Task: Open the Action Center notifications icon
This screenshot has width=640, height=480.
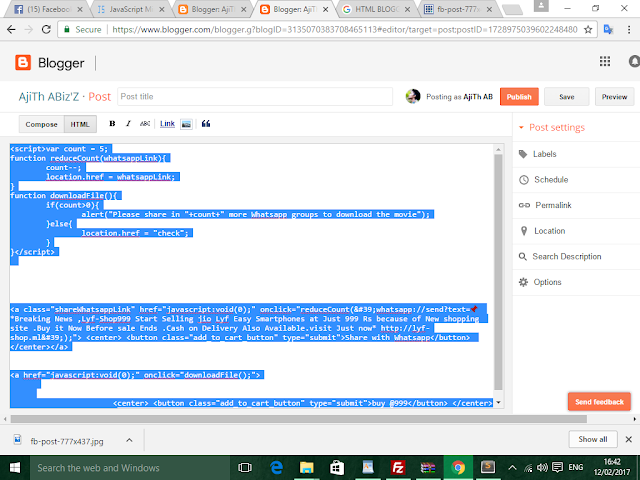Action: point(558,468)
